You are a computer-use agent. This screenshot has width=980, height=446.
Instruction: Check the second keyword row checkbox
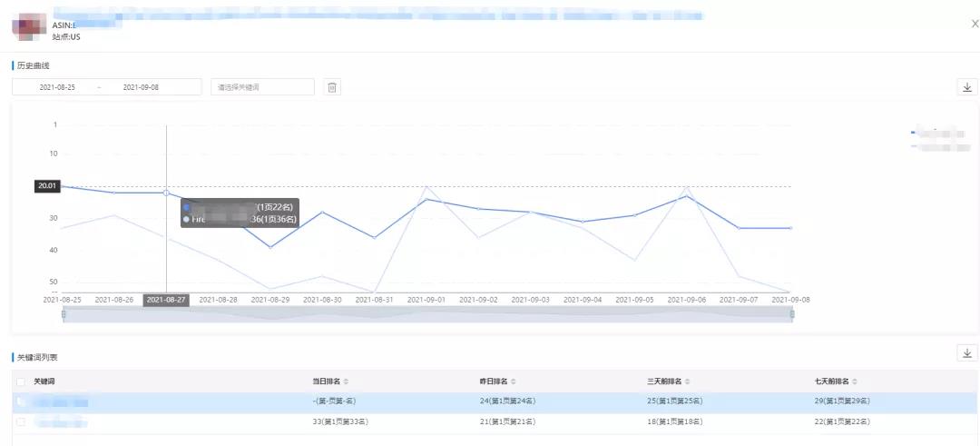(20, 422)
